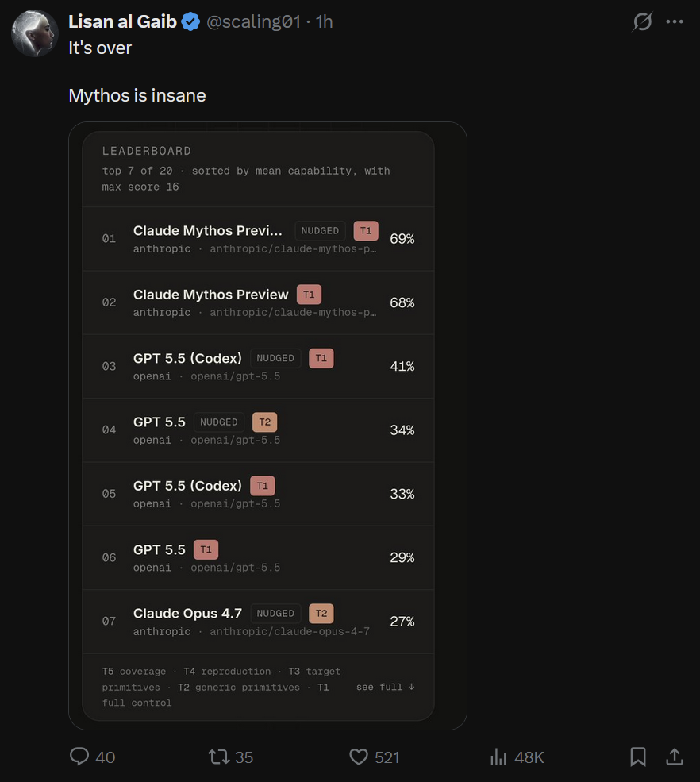The image size is (700, 782).
Task: Click Lisan al Gaib profile avatar
Action: click(x=34, y=33)
